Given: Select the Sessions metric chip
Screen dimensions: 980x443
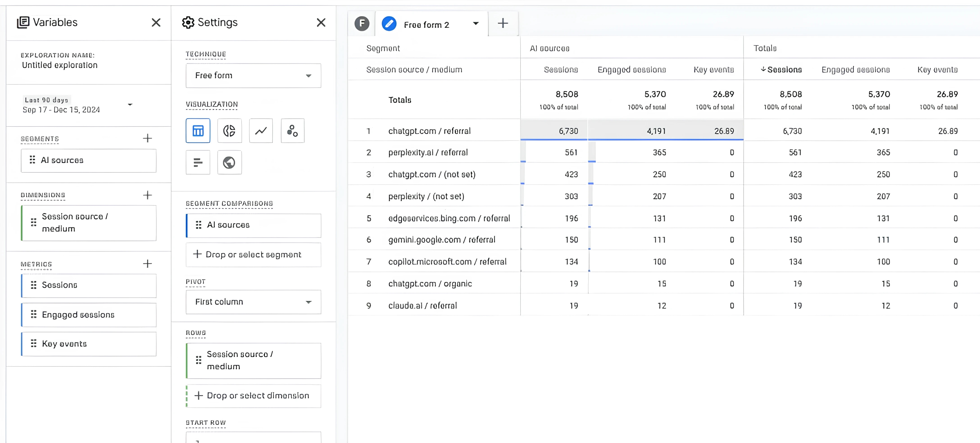Looking at the screenshot, I should pos(89,285).
